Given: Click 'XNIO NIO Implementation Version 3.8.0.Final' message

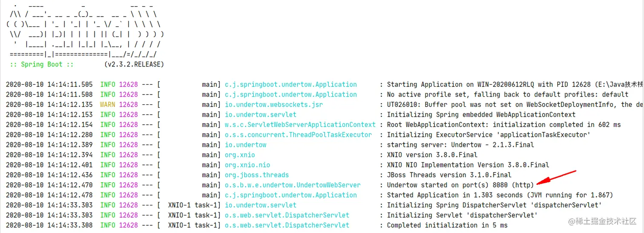Looking at the screenshot, I should tap(468, 165).
